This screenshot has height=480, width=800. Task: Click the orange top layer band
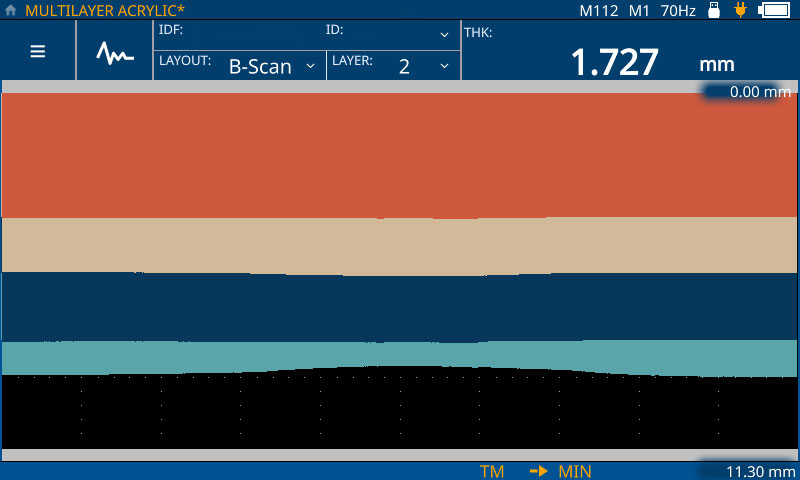coord(400,155)
